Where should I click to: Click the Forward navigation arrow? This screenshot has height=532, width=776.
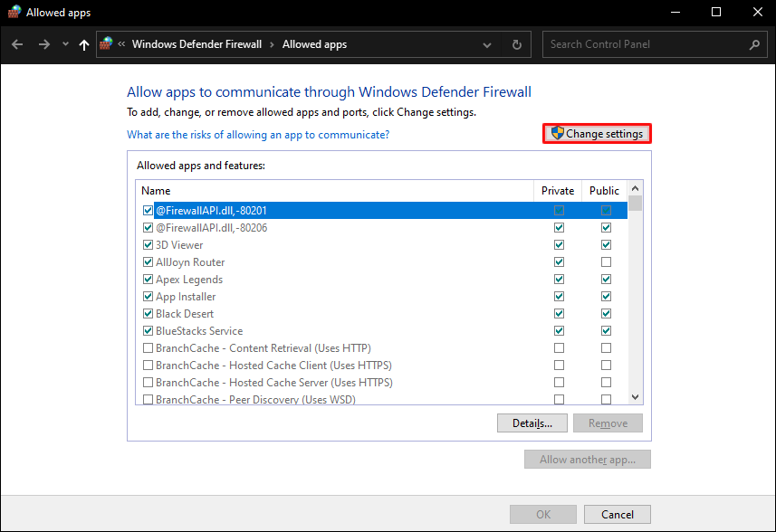pyautogui.click(x=43, y=44)
